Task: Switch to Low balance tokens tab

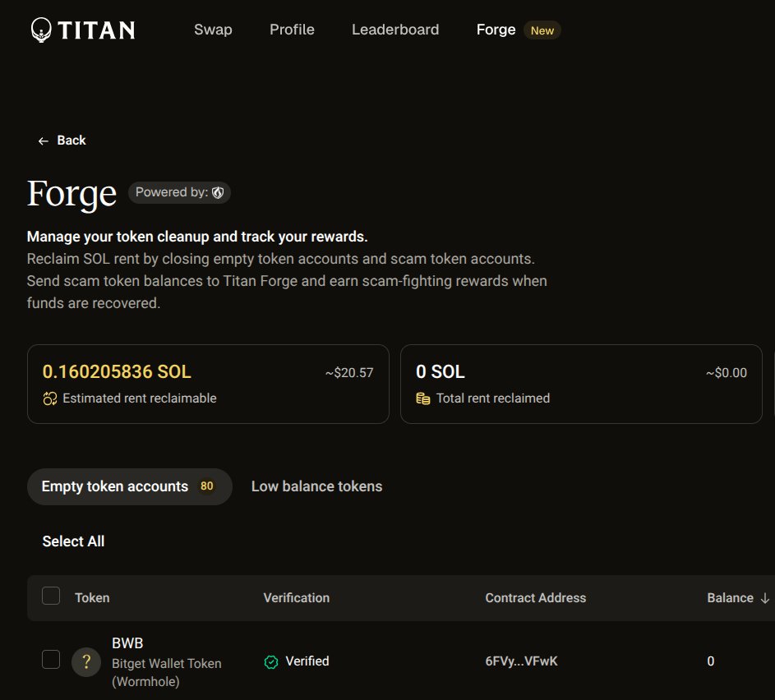Action: point(316,486)
